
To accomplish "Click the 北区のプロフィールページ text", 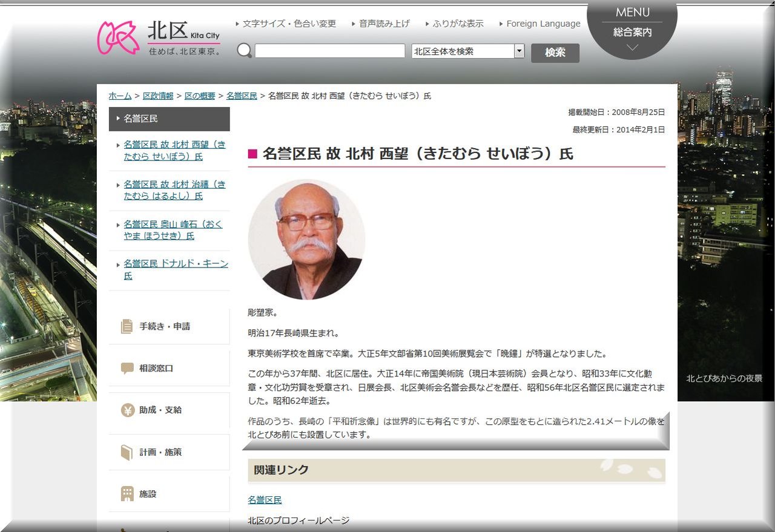I will point(298,521).
